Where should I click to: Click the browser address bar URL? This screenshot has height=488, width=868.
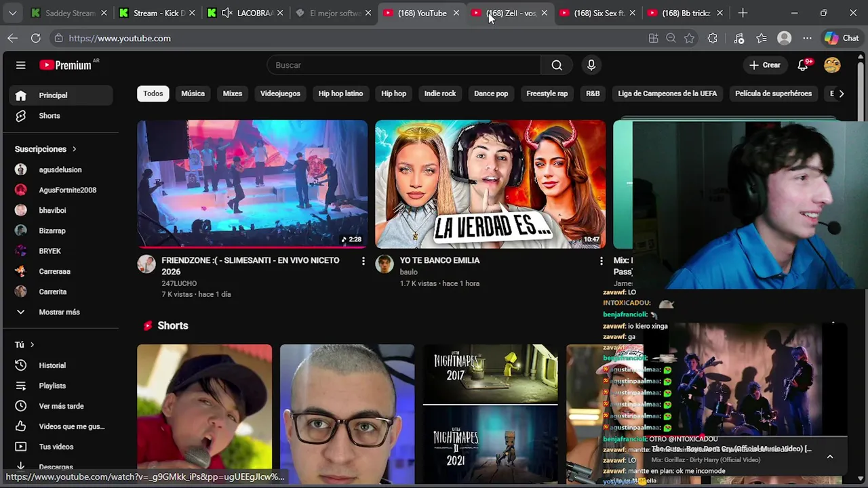pyautogui.click(x=120, y=39)
